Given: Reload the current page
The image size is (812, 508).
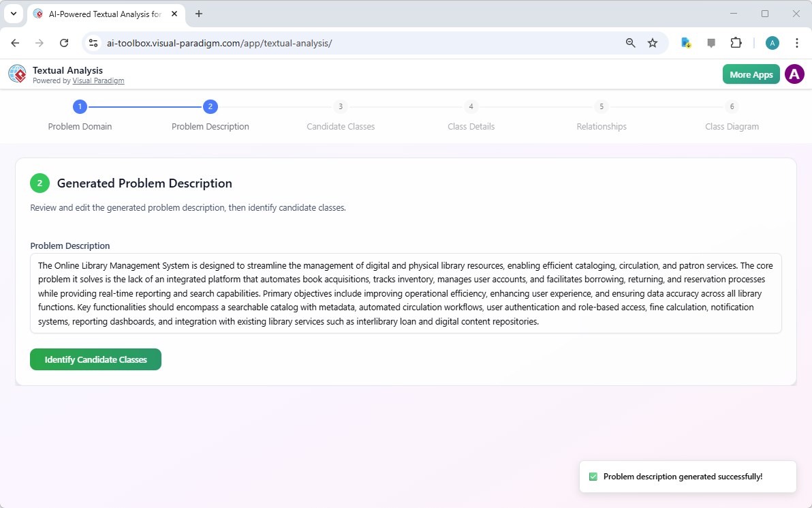Looking at the screenshot, I should 64,42.
